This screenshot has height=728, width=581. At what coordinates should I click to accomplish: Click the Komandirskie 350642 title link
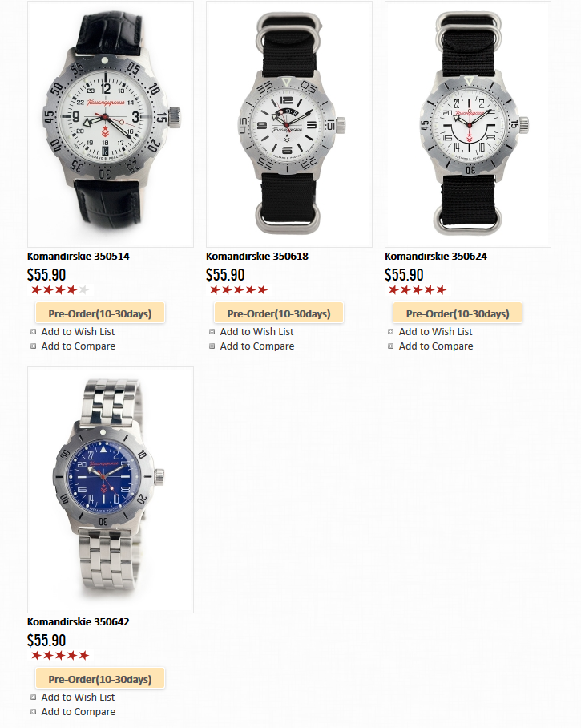pyautogui.click(x=78, y=621)
